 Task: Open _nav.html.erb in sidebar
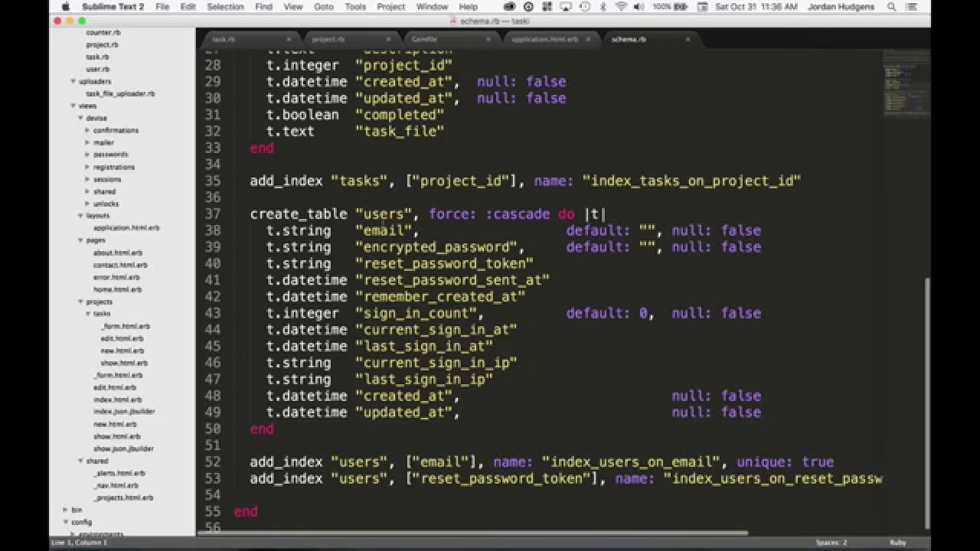116,485
